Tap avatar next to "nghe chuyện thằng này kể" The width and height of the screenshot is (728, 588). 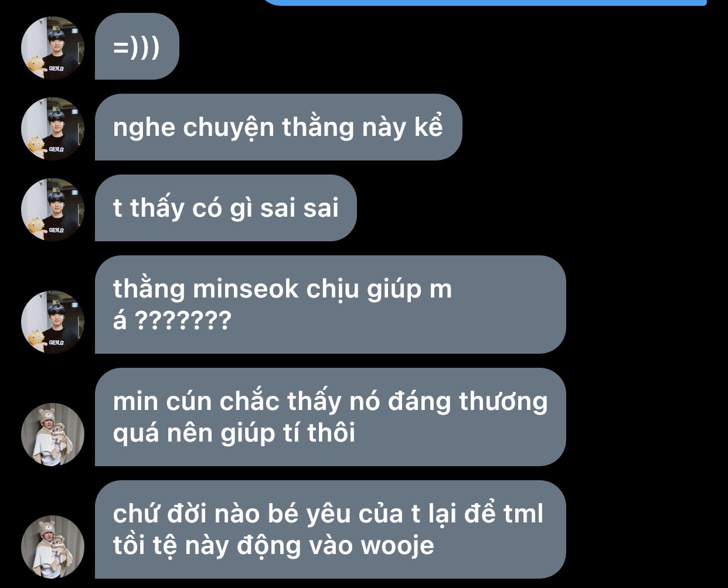[53, 128]
